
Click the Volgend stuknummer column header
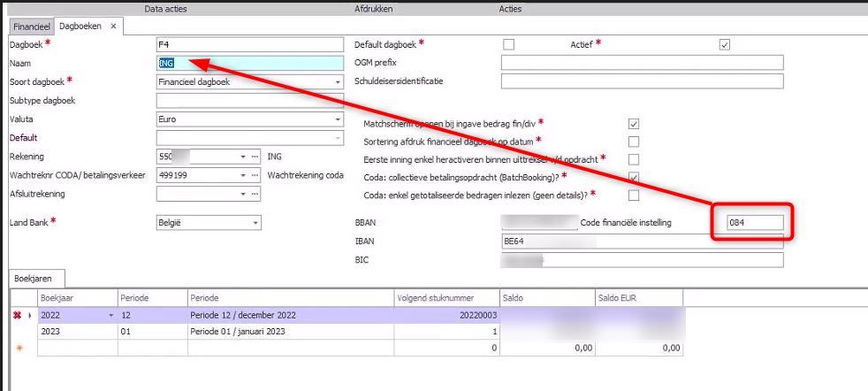pos(446,298)
